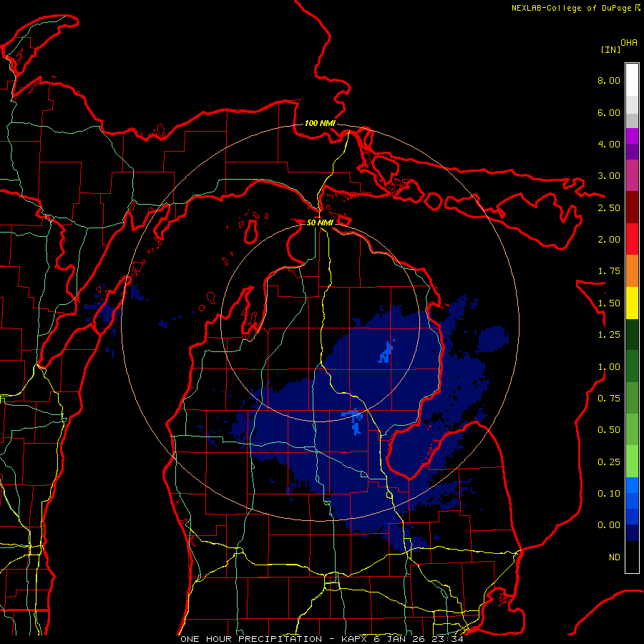Select the 2.50 legend value
The image size is (644, 644).
609,208
